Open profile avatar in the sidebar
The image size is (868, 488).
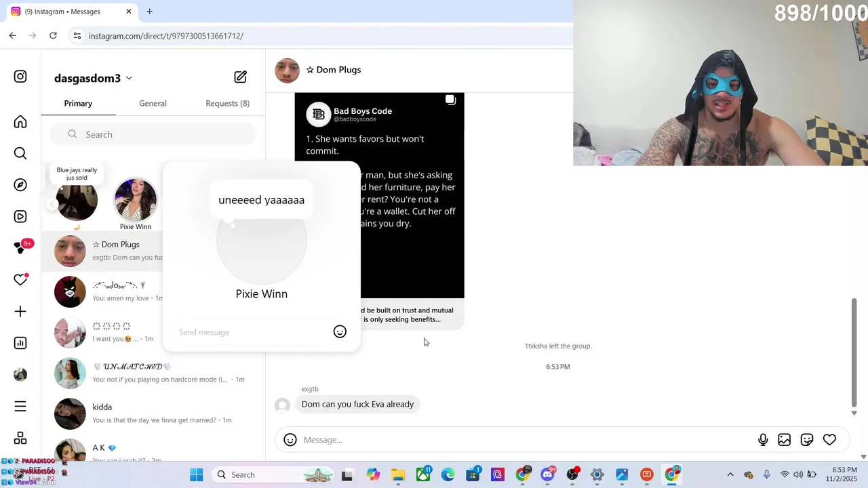tap(20, 374)
